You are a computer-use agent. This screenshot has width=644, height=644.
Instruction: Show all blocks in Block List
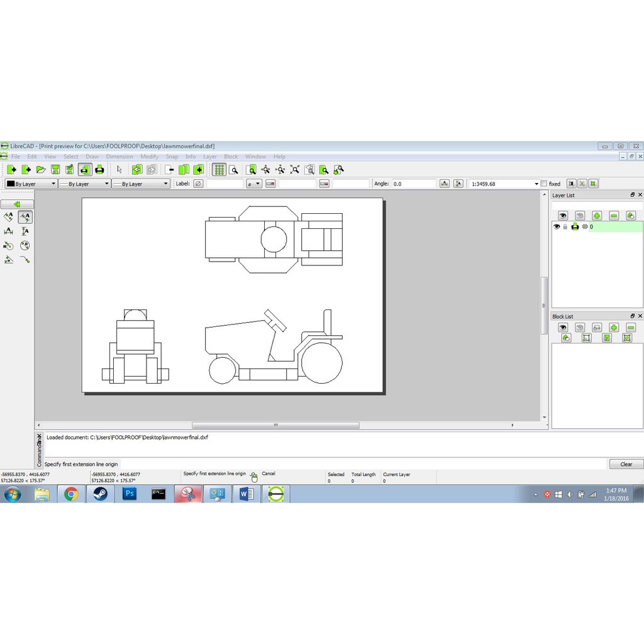pyautogui.click(x=563, y=327)
